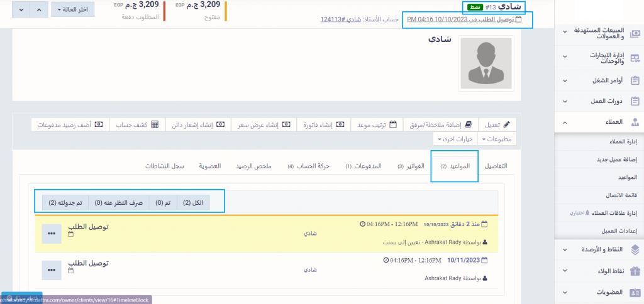Filter appointments by تم جدولته (2)
The width and height of the screenshot is (644, 304).
62,202
